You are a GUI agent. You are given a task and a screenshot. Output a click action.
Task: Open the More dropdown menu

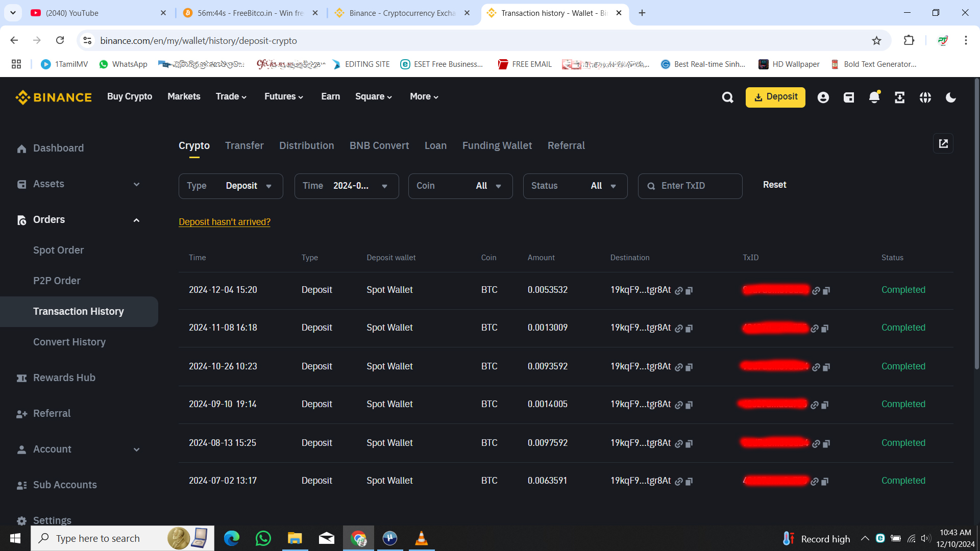(424, 97)
